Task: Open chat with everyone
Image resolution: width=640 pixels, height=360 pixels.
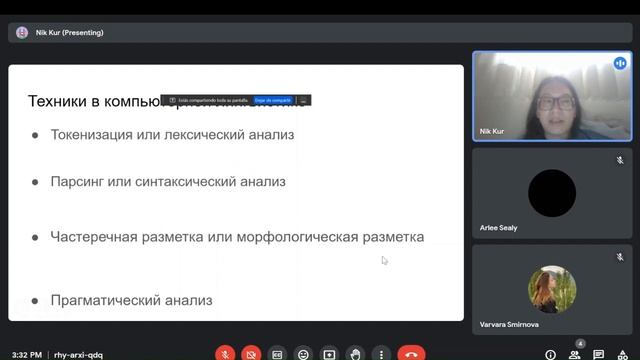Action: pos(599,355)
